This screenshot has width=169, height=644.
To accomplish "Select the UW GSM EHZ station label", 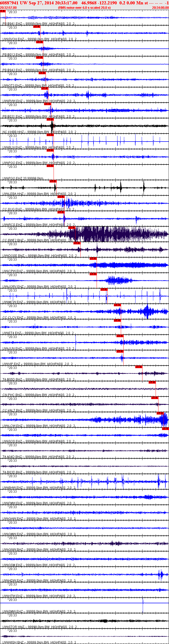I will (39, 565).
